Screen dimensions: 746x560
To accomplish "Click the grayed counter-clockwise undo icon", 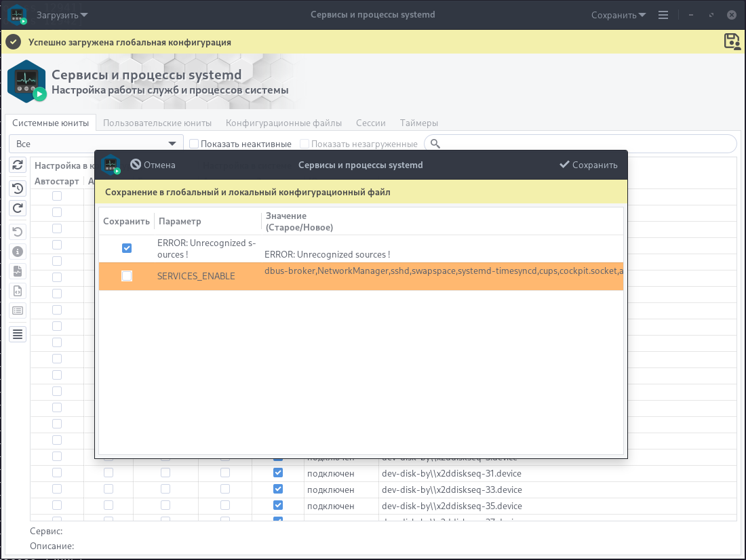I will [x=18, y=232].
